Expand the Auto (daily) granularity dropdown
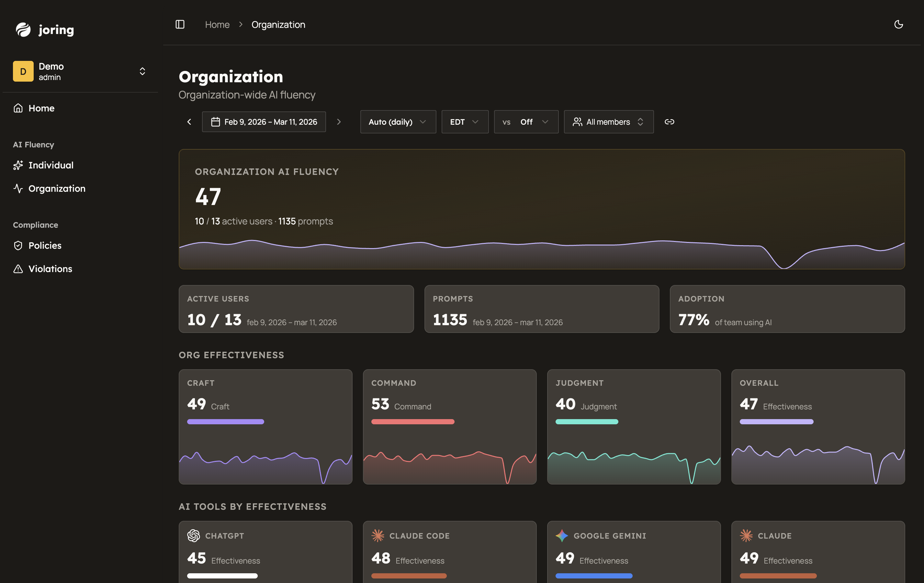Viewport: 924px width, 583px height. point(398,122)
